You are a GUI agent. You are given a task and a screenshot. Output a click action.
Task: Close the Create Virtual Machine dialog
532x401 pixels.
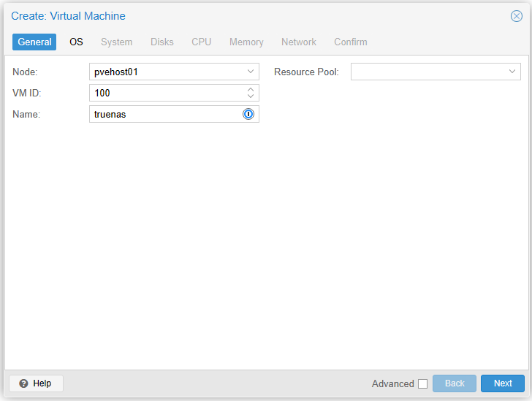click(x=516, y=16)
